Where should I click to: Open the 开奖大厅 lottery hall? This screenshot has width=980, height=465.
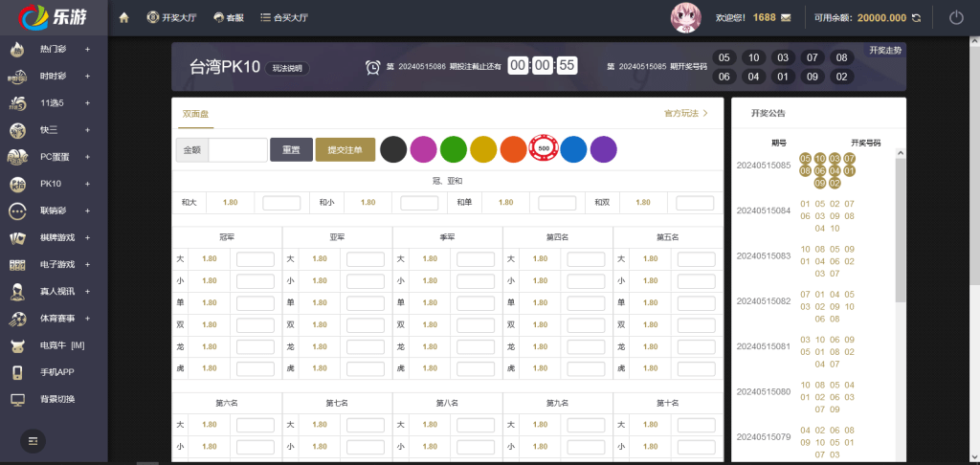point(171,18)
